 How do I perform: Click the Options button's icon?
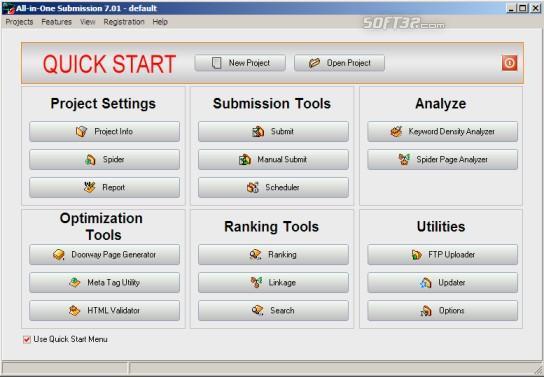pos(426,311)
